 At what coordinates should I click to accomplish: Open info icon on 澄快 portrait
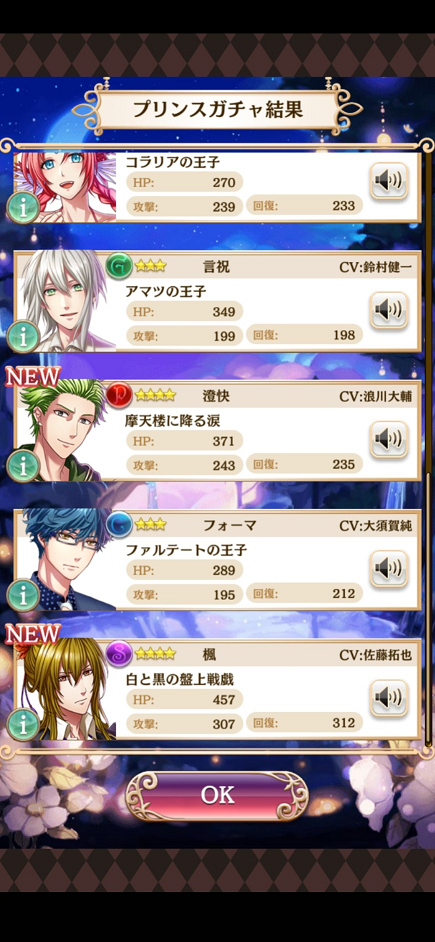coord(23,466)
